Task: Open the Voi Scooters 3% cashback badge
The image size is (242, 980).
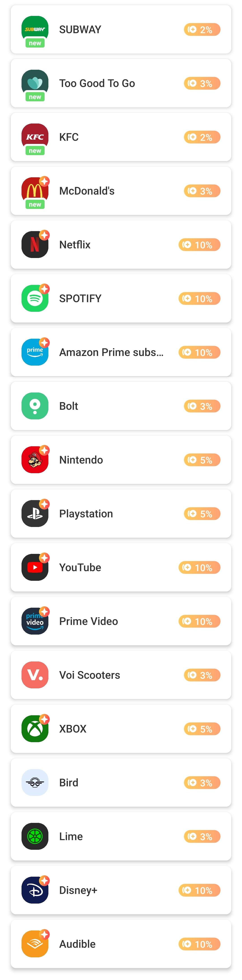Action: click(202, 675)
